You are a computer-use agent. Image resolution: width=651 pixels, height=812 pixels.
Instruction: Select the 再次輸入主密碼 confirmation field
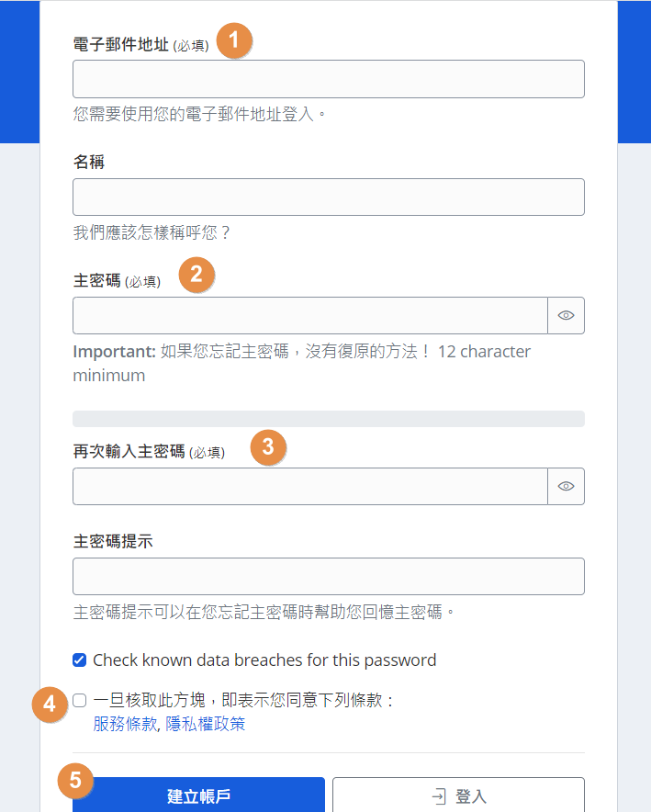tap(310, 486)
